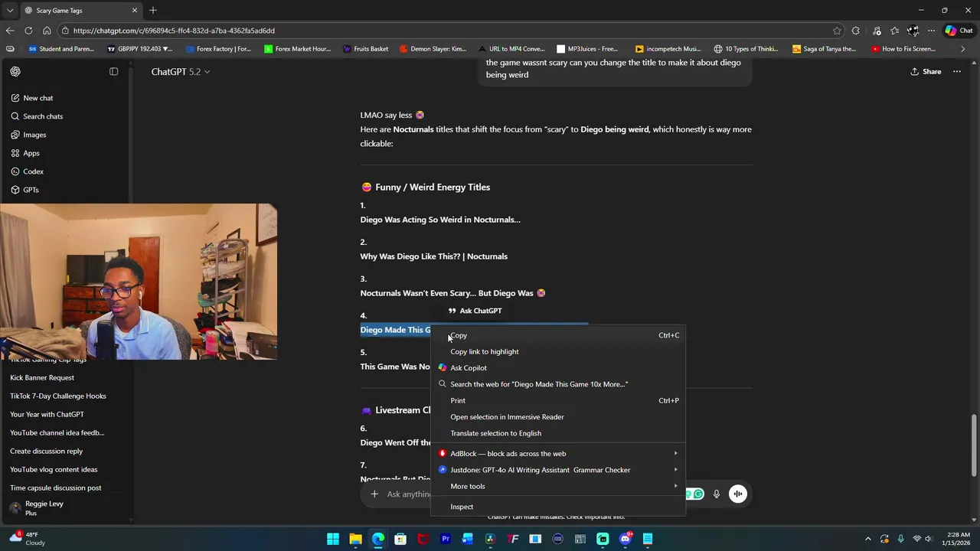Open File Explorer from taskbar

pyautogui.click(x=355, y=539)
